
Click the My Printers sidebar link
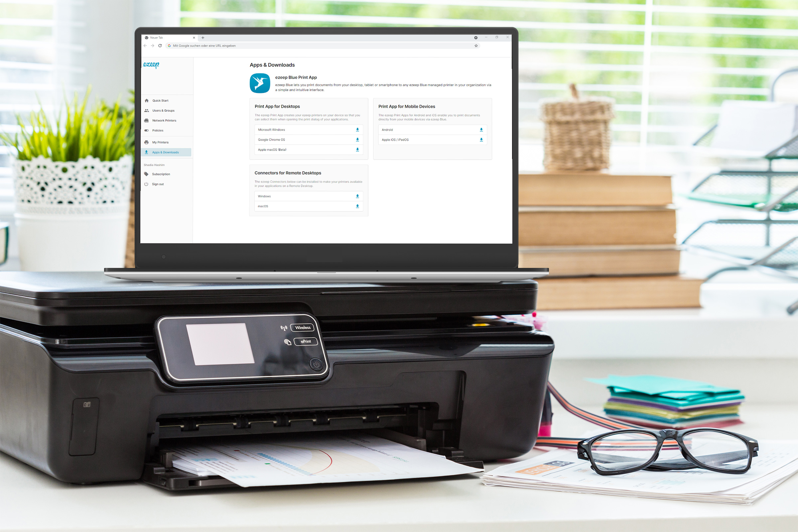click(163, 142)
